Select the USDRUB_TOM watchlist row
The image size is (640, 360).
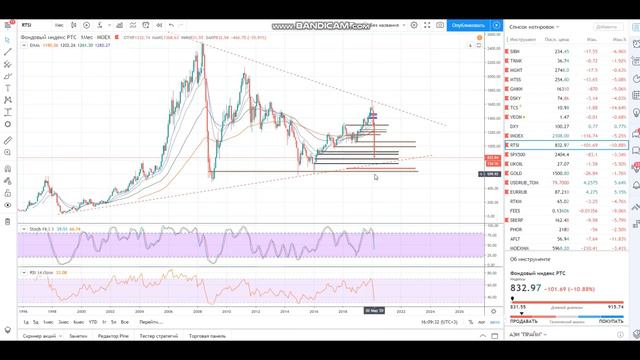(x=567, y=183)
